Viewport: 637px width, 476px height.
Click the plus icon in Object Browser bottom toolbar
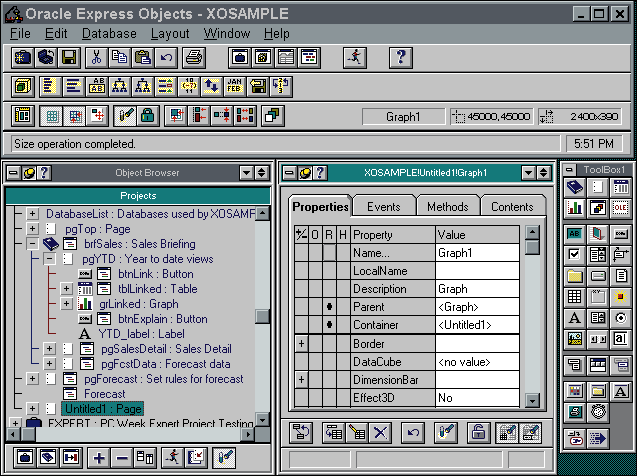pyautogui.click(x=99, y=458)
